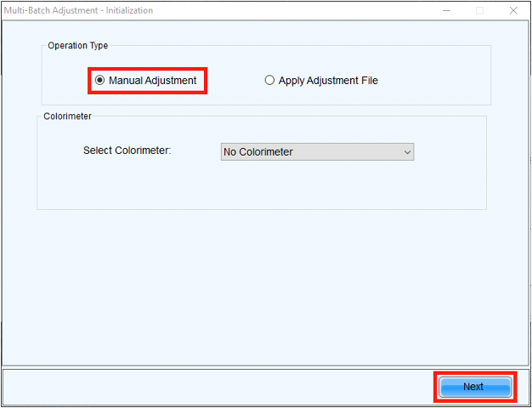Open the Select Colorimeter combo box
The height and width of the screenshot is (408, 532).
click(x=316, y=152)
